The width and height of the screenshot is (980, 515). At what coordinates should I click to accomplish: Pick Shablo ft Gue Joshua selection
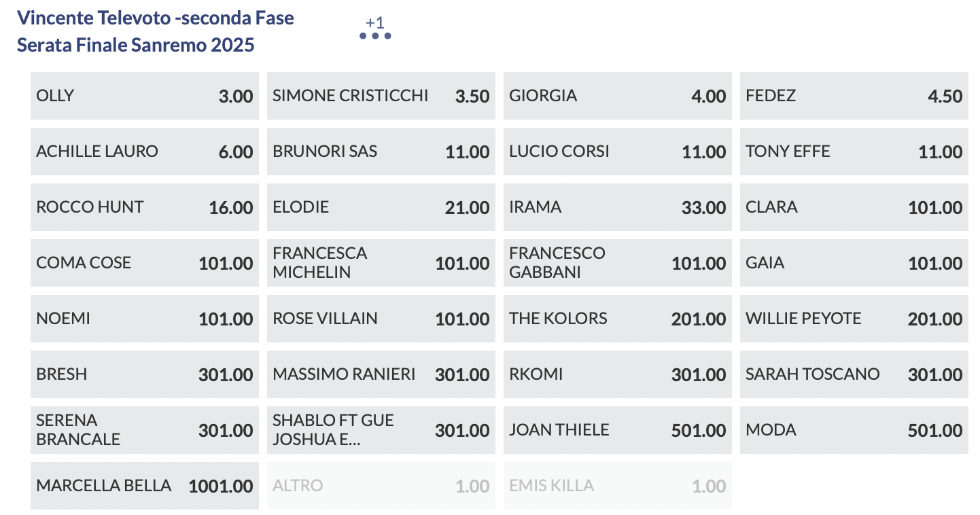[x=381, y=430]
